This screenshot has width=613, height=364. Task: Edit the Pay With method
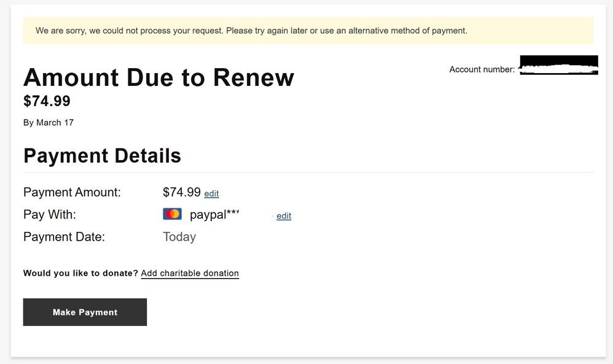click(x=284, y=216)
